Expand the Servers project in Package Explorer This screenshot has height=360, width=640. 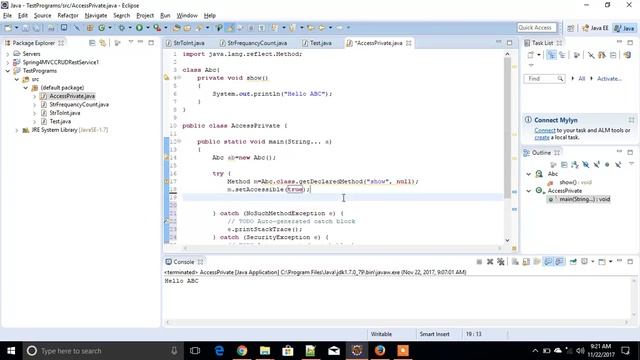tap(8, 54)
